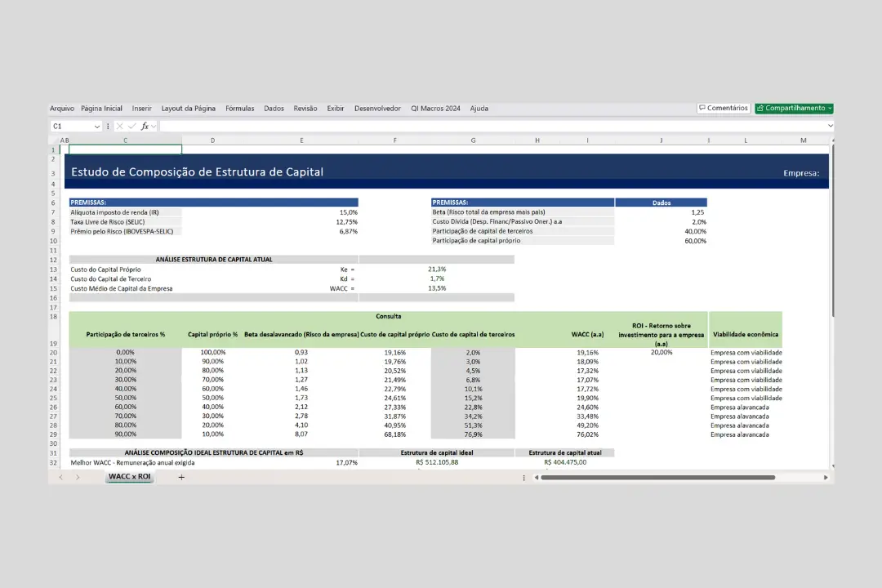Click the Comentários button
Screen dimensions: 882x588
pos(723,108)
